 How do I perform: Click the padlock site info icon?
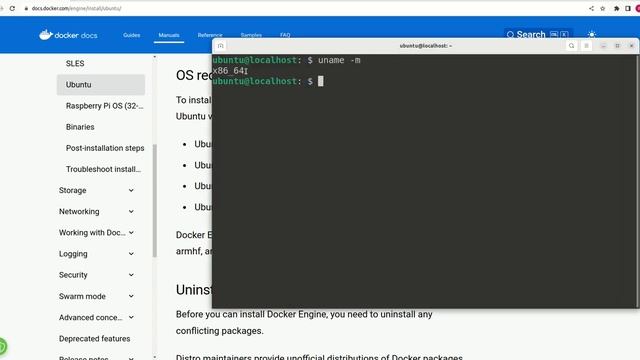pyautogui.click(x=26, y=8)
